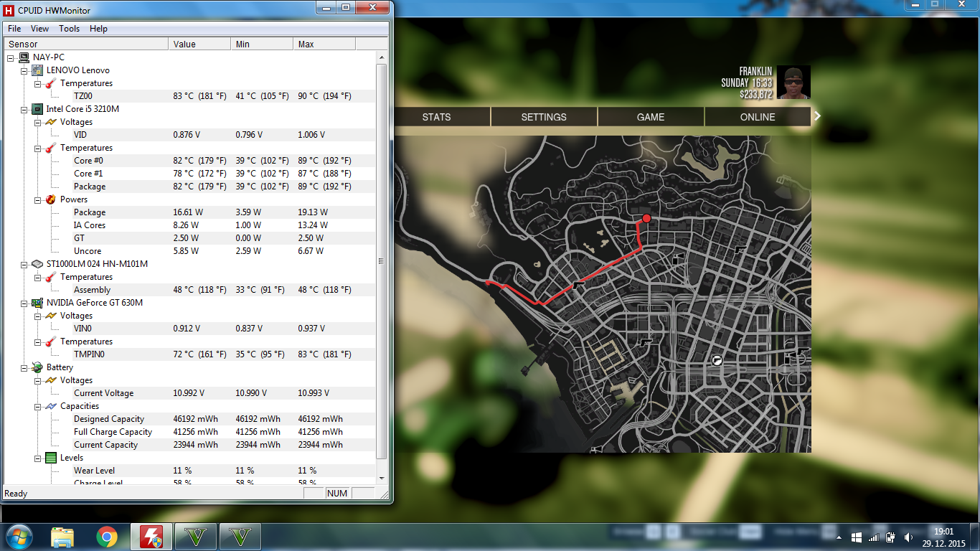Click the ST1000LM 024 hard drive icon

click(37, 264)
